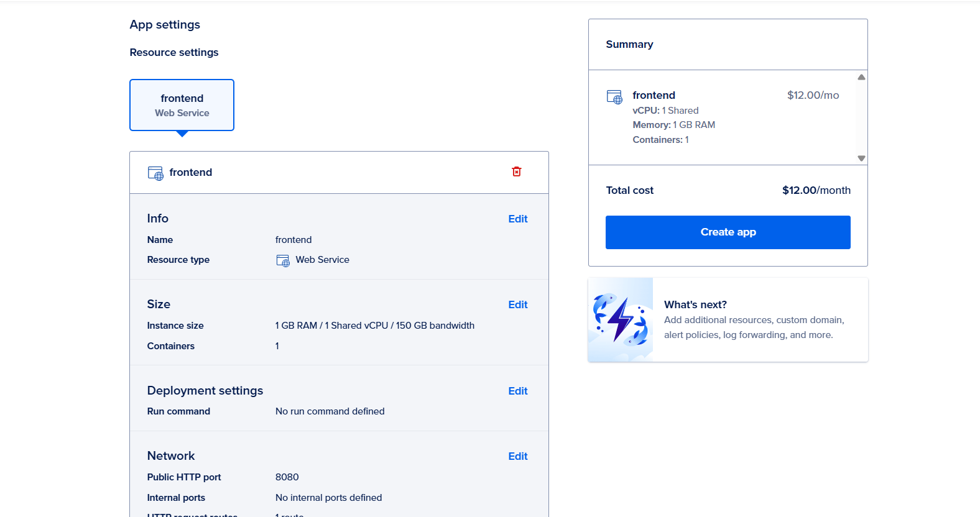Click the web service icon beside frontend heading
The image size is (980, 517).
pyautogui.click(x=155, y=173)
